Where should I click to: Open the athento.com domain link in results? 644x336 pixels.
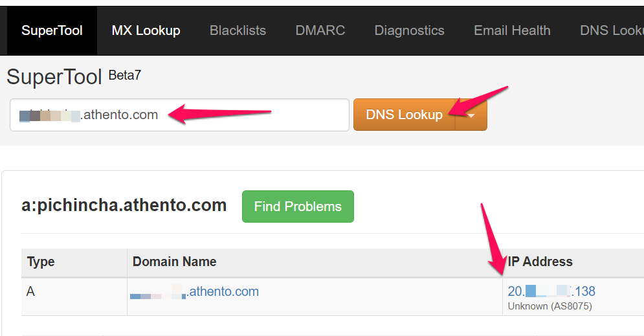pyautogui.click(x=194, y=292)
